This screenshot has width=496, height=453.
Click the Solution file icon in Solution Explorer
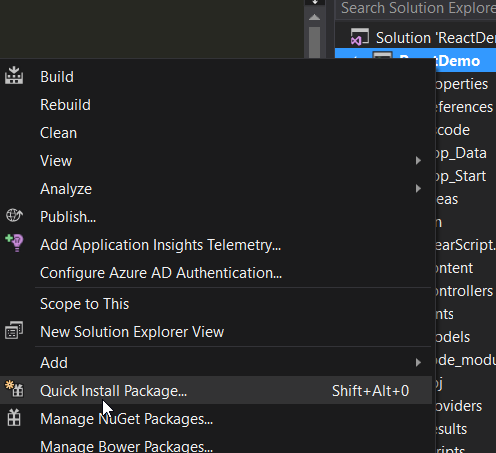coord(360,37)
